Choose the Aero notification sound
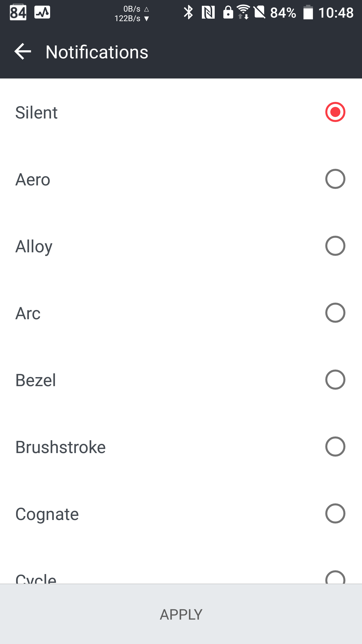 (335, 179)
